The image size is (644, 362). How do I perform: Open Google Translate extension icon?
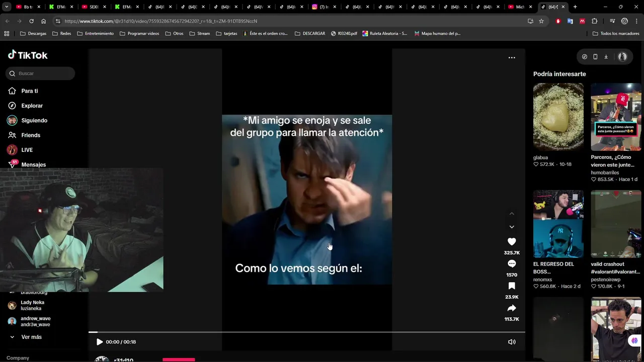(570, 21)
